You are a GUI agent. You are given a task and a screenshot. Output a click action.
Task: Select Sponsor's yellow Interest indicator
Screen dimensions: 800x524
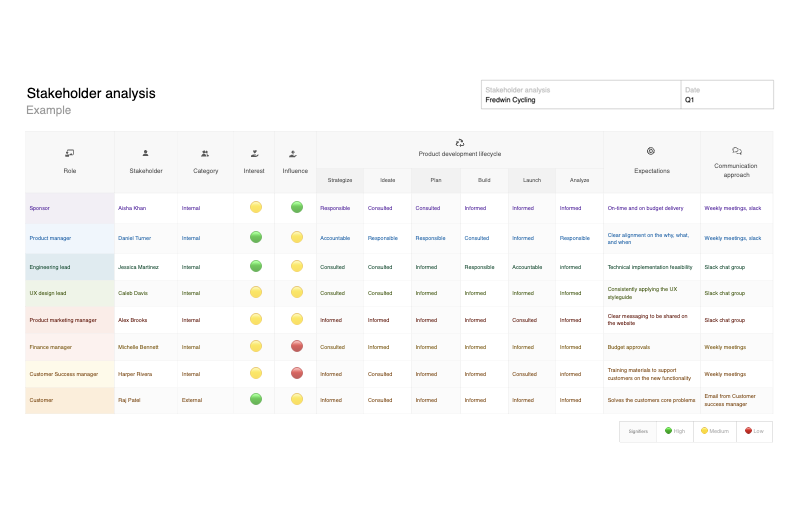256,207
